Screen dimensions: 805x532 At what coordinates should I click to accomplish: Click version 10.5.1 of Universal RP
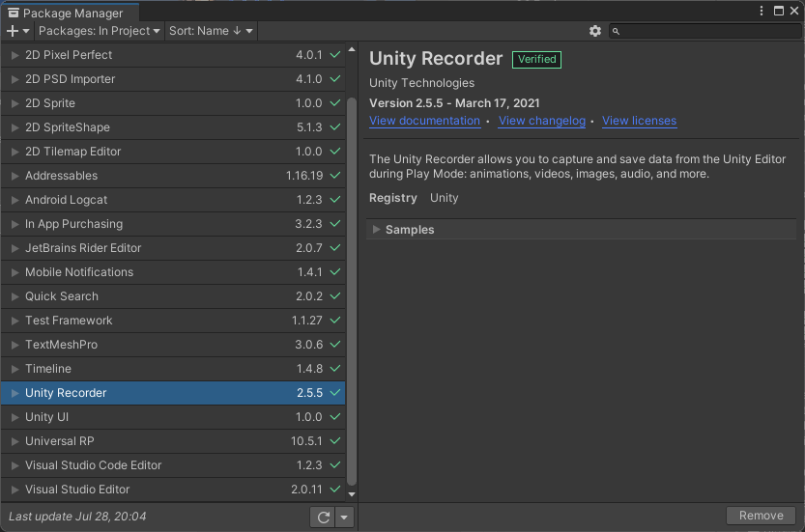[306, 440]
